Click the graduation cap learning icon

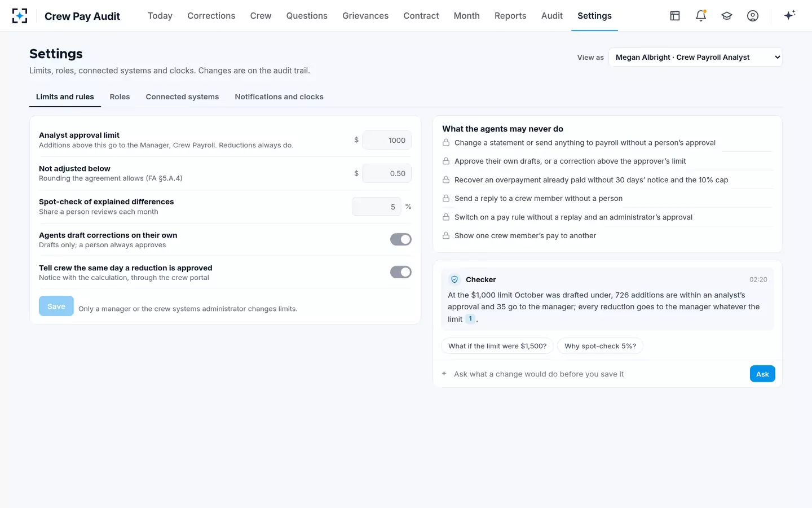(x=727, y=16)
